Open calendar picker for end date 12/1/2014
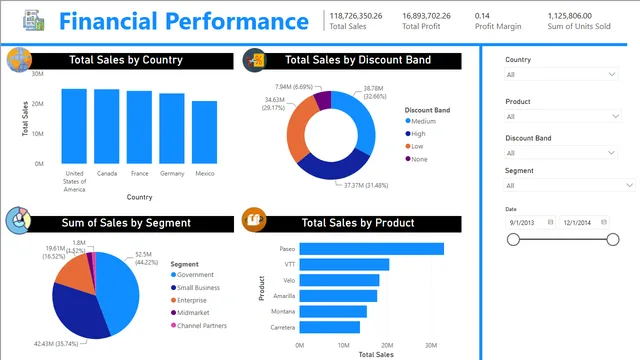The height and width of the screenshot is (360, 640). [604, 222]
